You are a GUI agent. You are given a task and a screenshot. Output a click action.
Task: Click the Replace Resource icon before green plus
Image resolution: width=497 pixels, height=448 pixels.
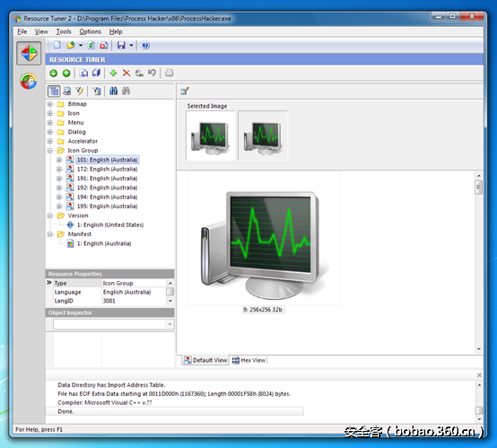[96, 74]
